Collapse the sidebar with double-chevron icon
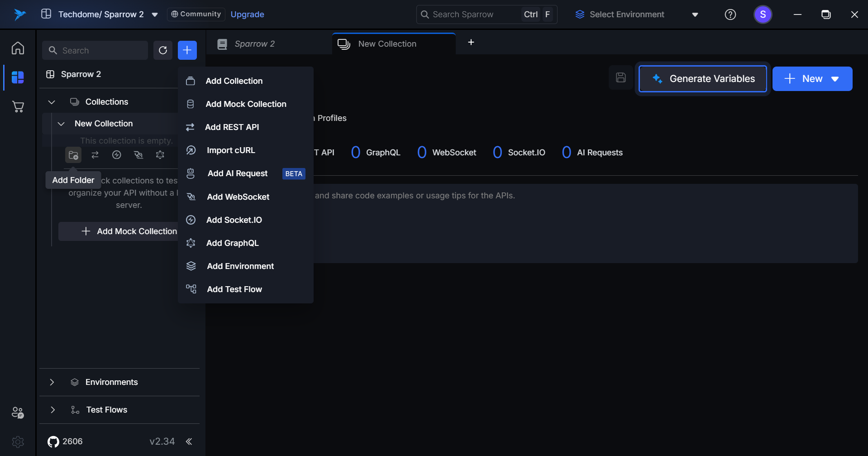 coord(189,442)
